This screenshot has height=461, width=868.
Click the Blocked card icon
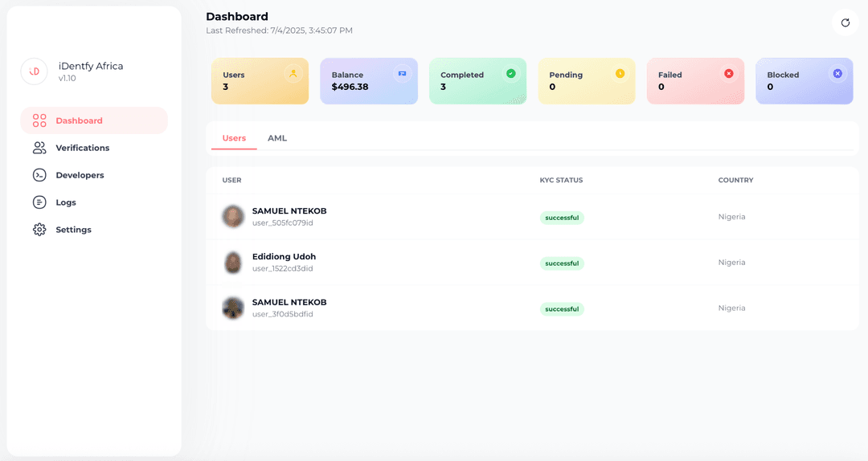837,74
